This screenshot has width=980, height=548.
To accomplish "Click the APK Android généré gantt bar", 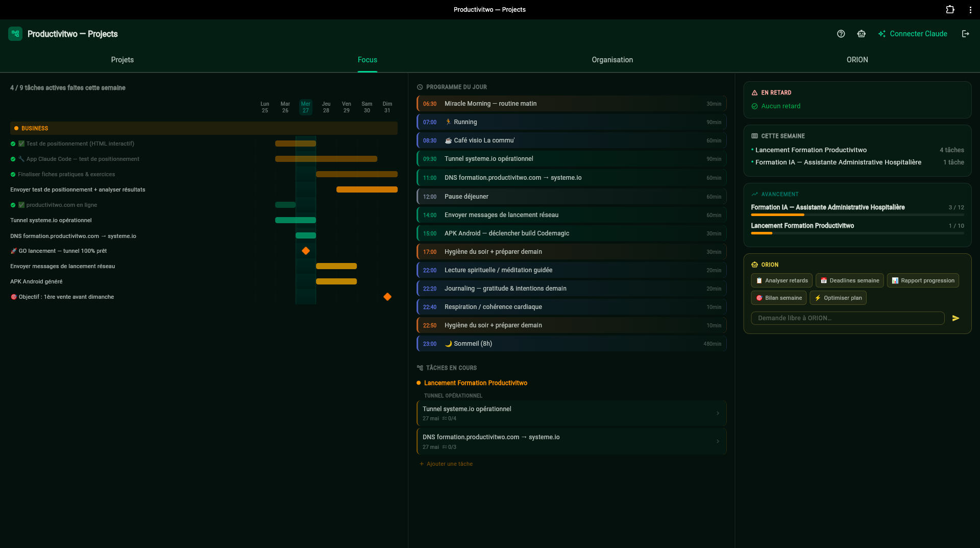I will 336,281.
